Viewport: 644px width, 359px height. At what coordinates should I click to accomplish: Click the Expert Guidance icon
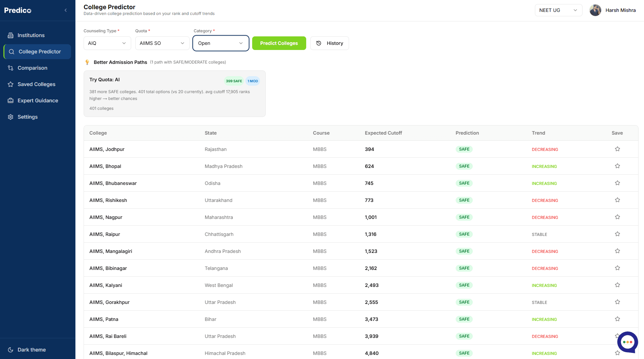point(11,101)
